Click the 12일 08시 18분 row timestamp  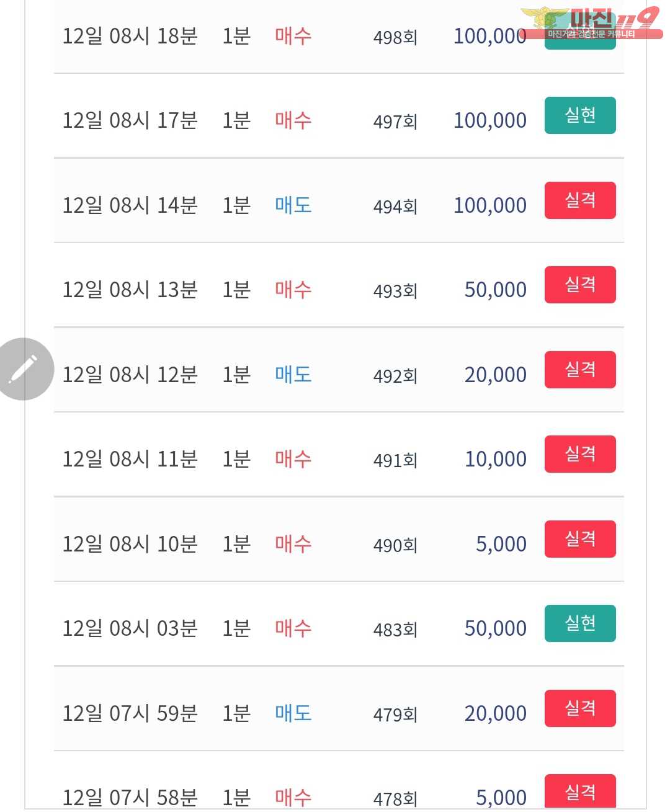130,36
